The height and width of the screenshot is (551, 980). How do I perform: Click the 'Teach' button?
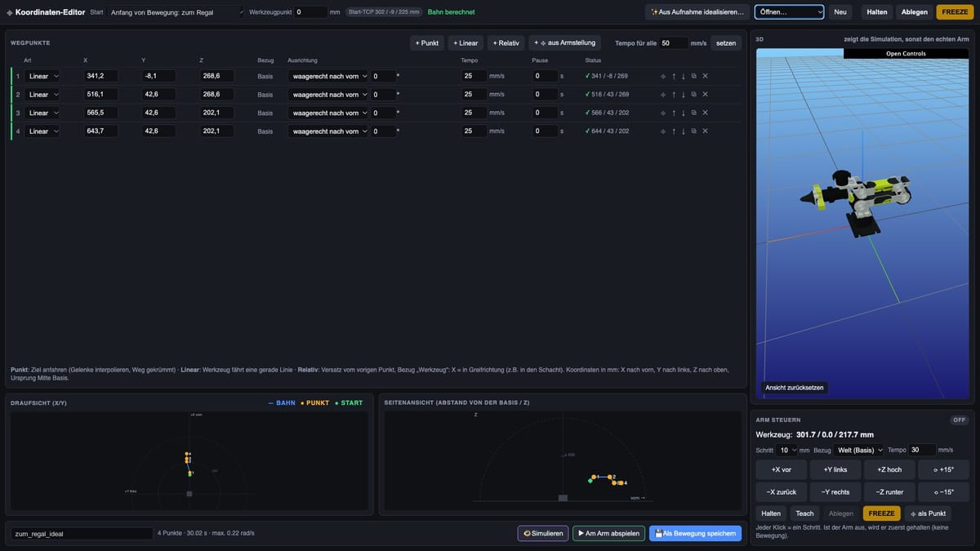pyautogui.click(x=805, y=513)
